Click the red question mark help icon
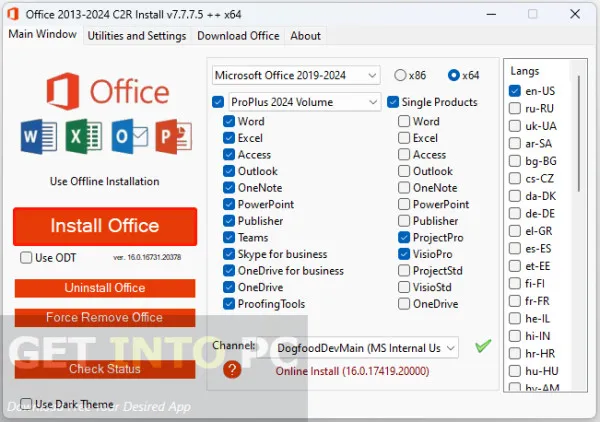Viewport: 600px width, 422px height. (232, 370)
